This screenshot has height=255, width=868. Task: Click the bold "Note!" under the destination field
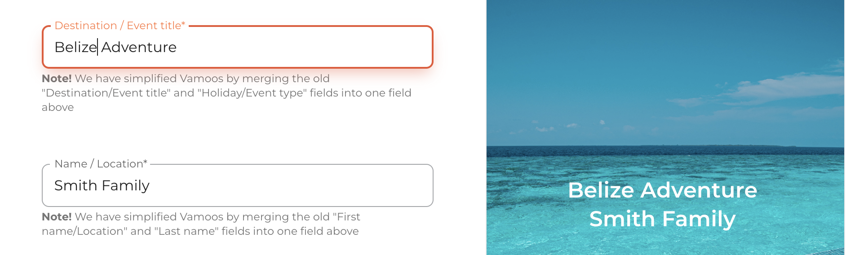[57, 79]
